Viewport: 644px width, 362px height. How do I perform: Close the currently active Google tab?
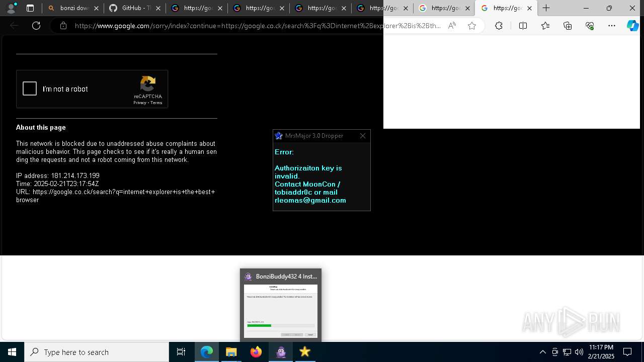pos(529,8)
